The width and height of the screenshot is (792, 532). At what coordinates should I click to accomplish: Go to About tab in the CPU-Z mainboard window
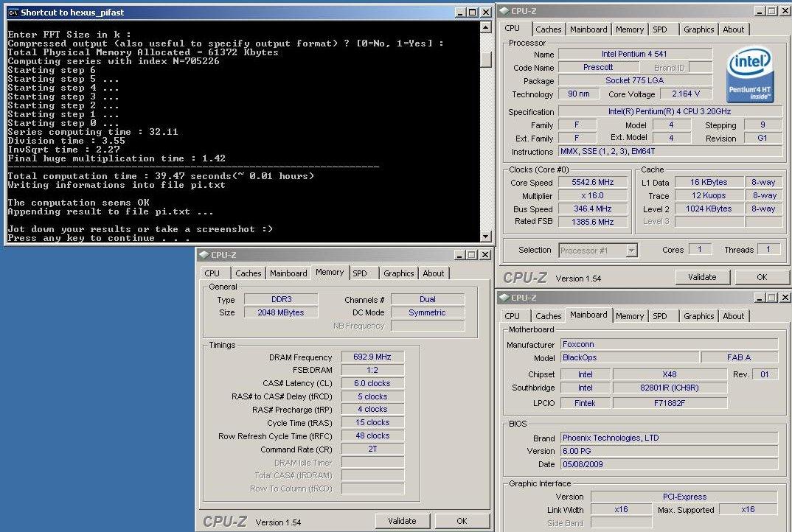[x=733, y=316]
